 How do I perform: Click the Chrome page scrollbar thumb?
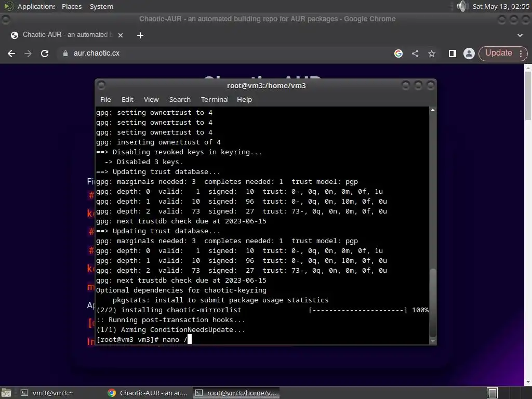click(528, 95)
